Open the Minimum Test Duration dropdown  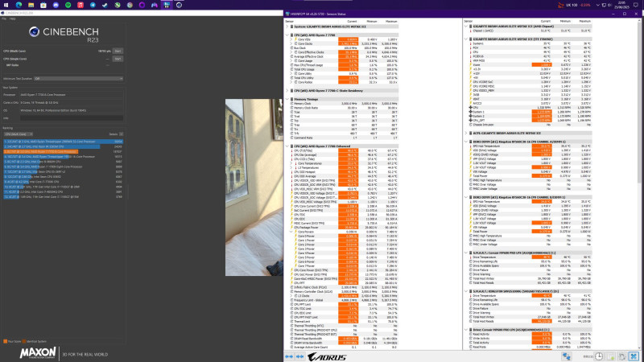(x=78, y=78)
